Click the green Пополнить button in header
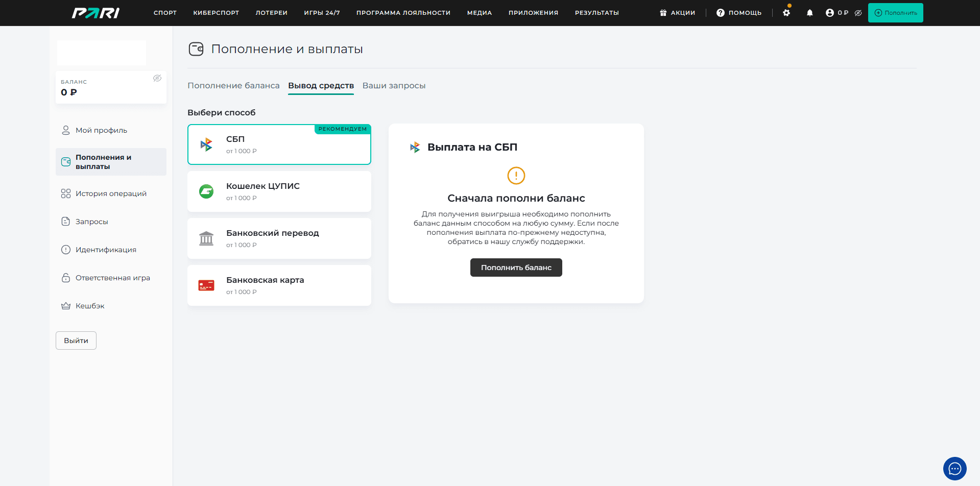Viewport: 980px width, 486px height. coord(896,13)
